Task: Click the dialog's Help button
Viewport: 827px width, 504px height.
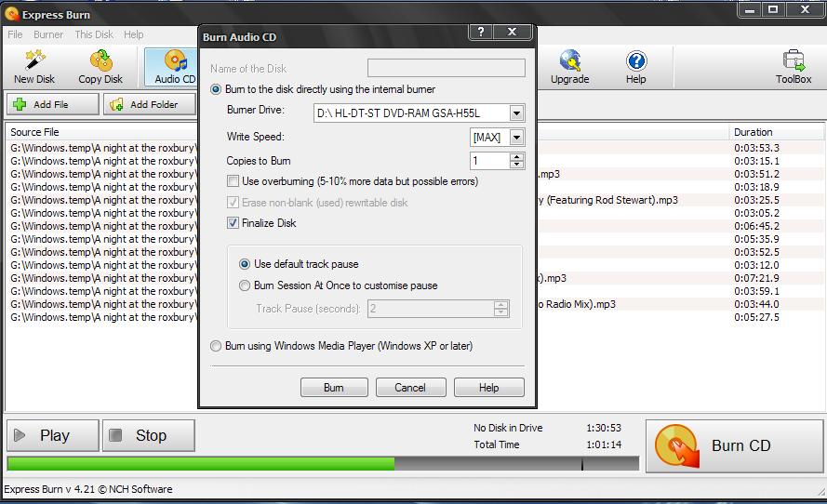Action: 489,388
